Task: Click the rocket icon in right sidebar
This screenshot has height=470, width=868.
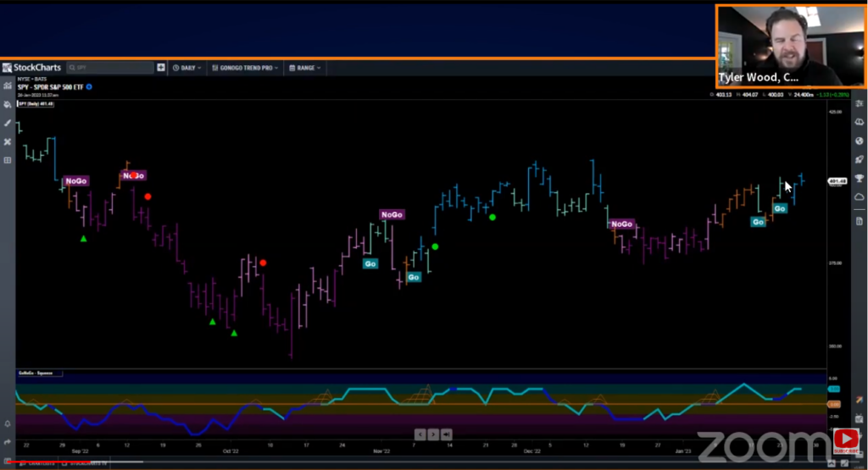Action: pyautogui.click(x=860, y=160)
